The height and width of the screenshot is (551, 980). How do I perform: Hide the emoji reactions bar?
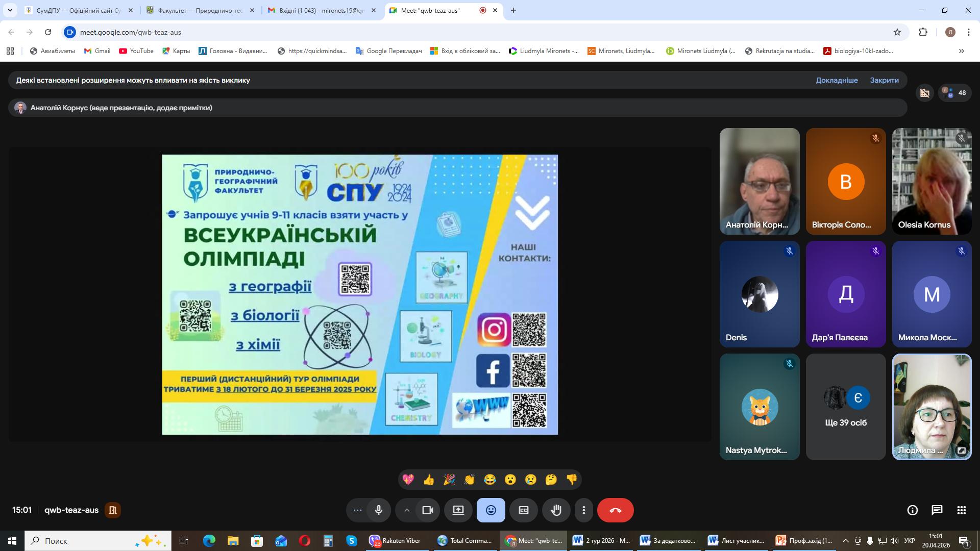tap(491, 510)
